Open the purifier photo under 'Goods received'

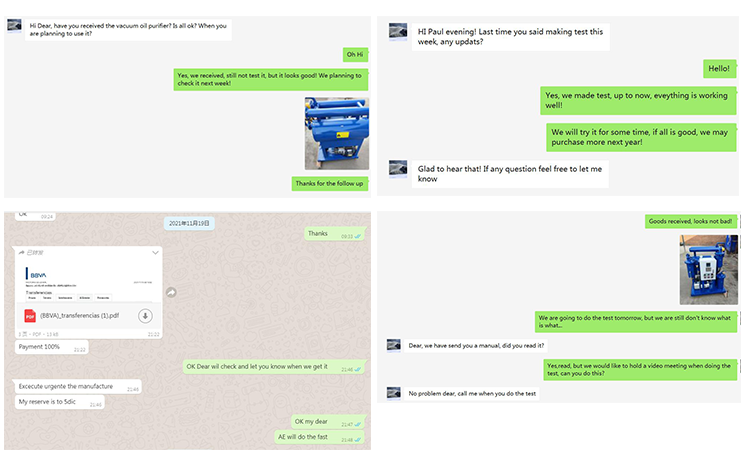point(708,270)
